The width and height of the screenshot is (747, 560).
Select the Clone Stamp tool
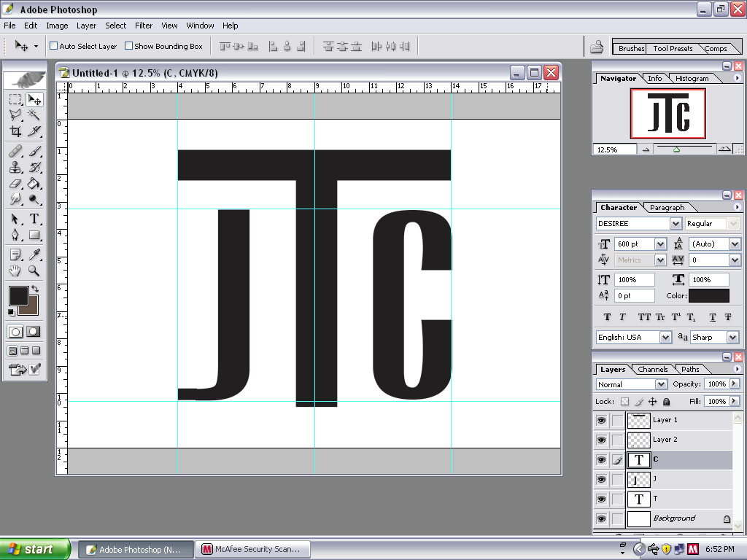(x=15, y=167)
